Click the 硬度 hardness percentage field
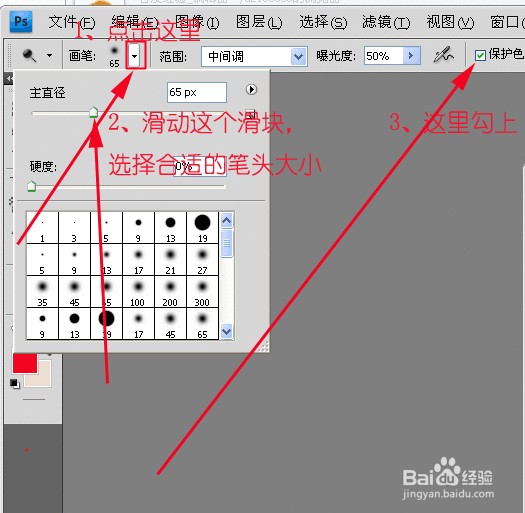This screenshot has width=525, height=513. 200,166
